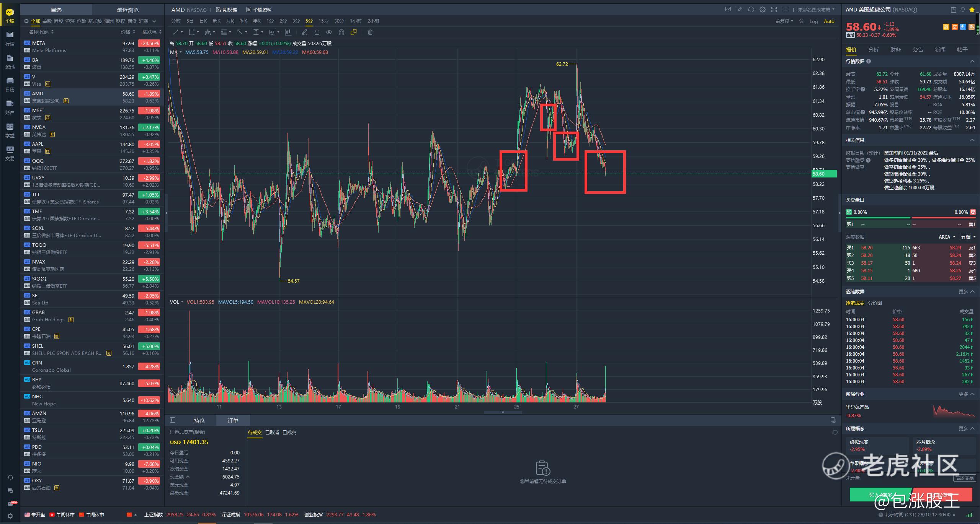Delete all drawings with trash icon
Image resolution: width=980 pixels, height=524 pixels.
[x=370, y=32]
